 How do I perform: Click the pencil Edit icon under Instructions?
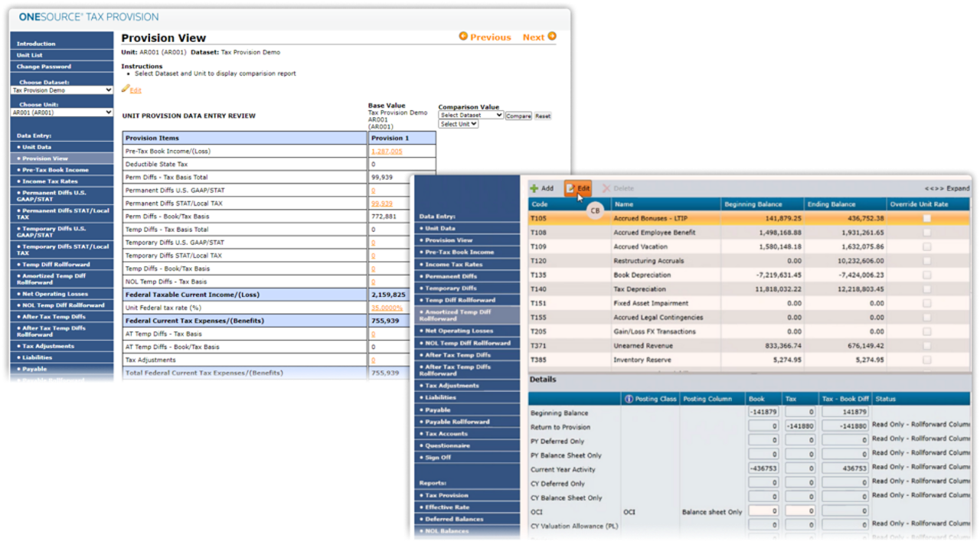click(x=126, y=90)
